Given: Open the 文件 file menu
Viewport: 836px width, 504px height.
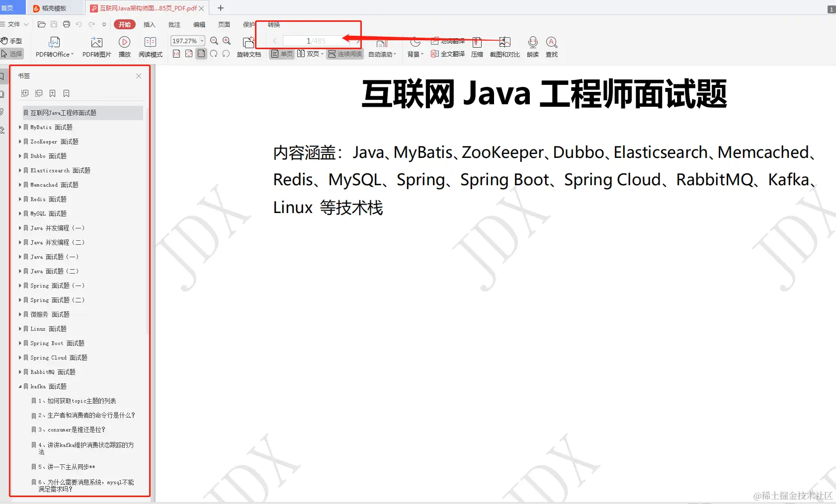Looking at the screenshot, I should [x=14, y=24].
